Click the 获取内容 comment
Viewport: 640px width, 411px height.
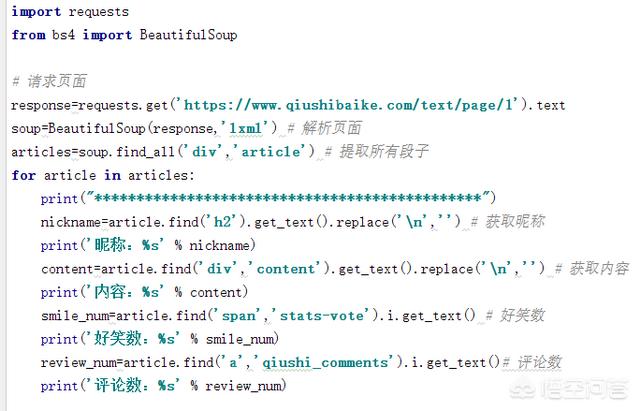point(592,269)
